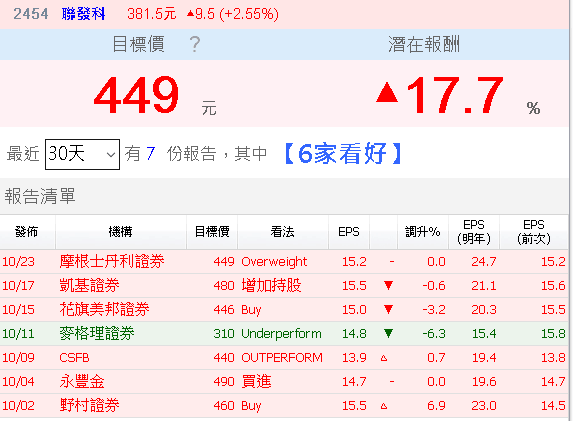Viewport: 573px width, 421px height.
Task: Sort by the 看法 column header
Action: point(282,232)
